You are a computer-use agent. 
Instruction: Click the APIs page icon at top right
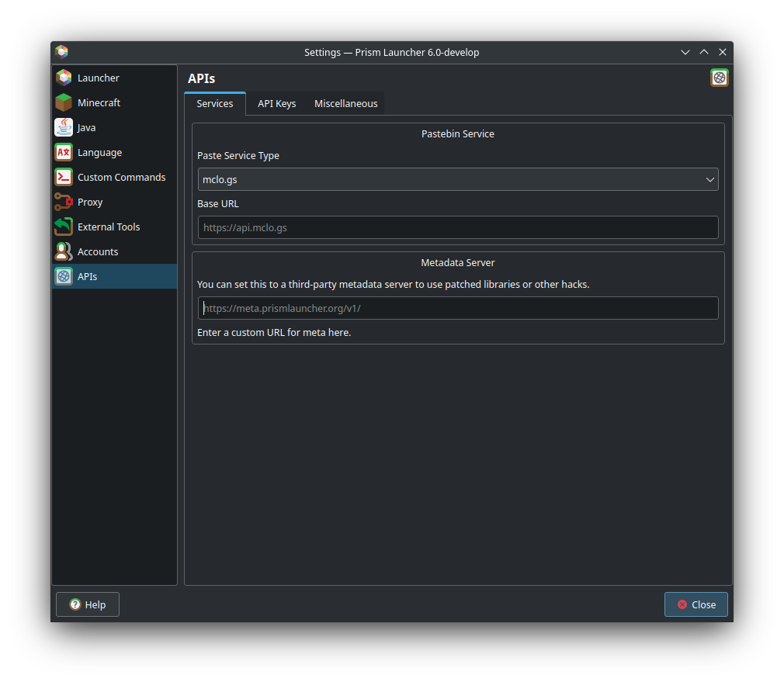click(719, 78)
